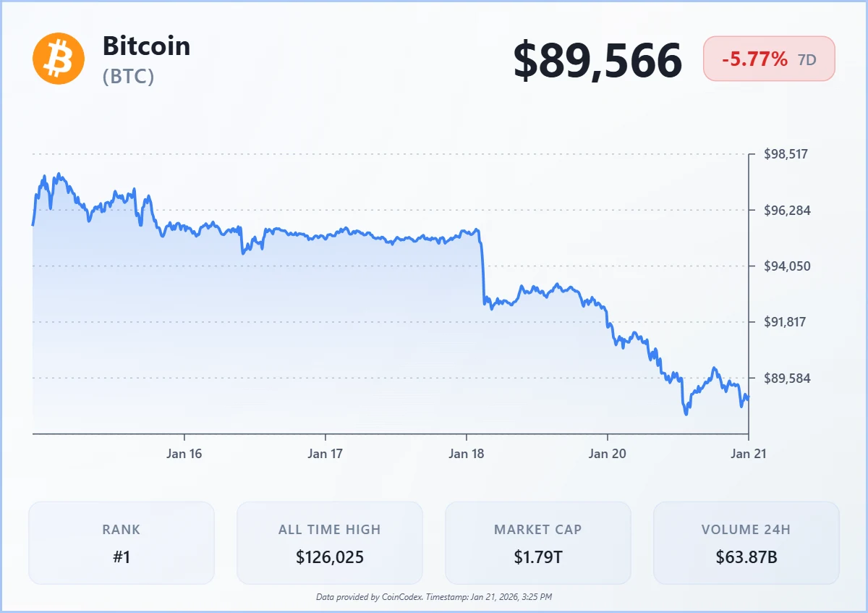Select the Volume 24H card
868x613 pixels.
click(746, 543)
